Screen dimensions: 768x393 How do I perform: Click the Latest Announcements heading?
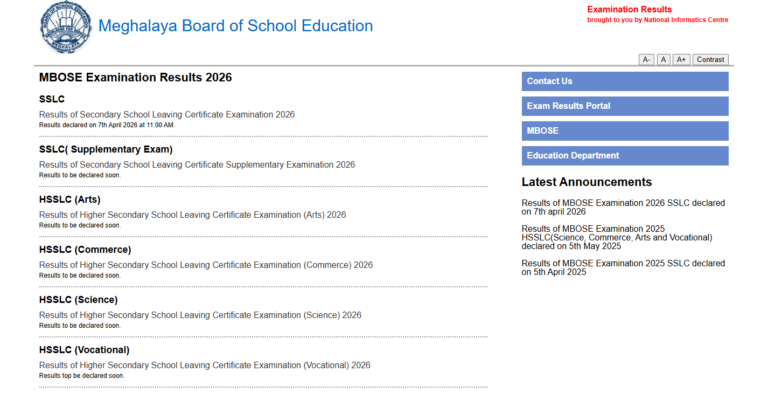[587, 182]
